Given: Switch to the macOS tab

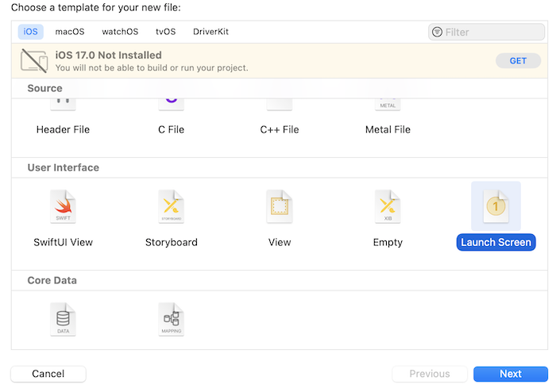Looking at the screenshot, I should pyautogui.click(x=70, y=32).
